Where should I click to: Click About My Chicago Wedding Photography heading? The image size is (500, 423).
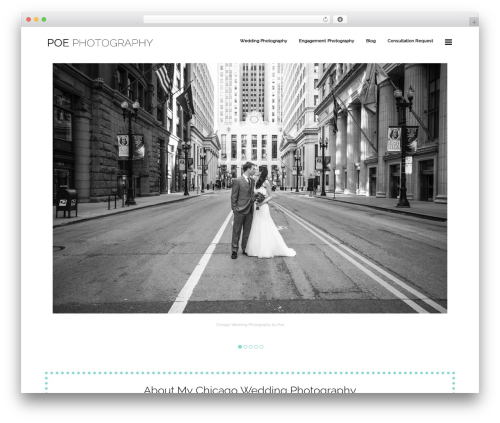tap(250, 389)
